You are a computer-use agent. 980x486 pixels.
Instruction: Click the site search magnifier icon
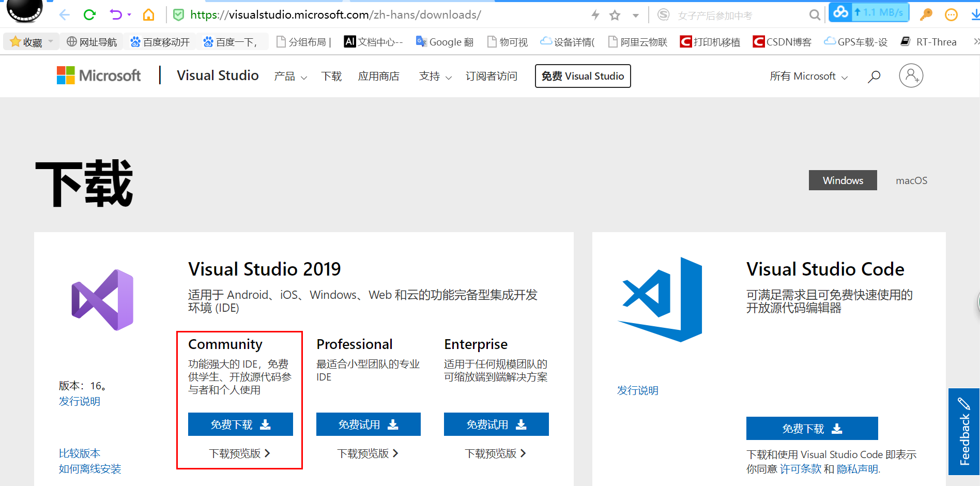(x=874, y=77)
